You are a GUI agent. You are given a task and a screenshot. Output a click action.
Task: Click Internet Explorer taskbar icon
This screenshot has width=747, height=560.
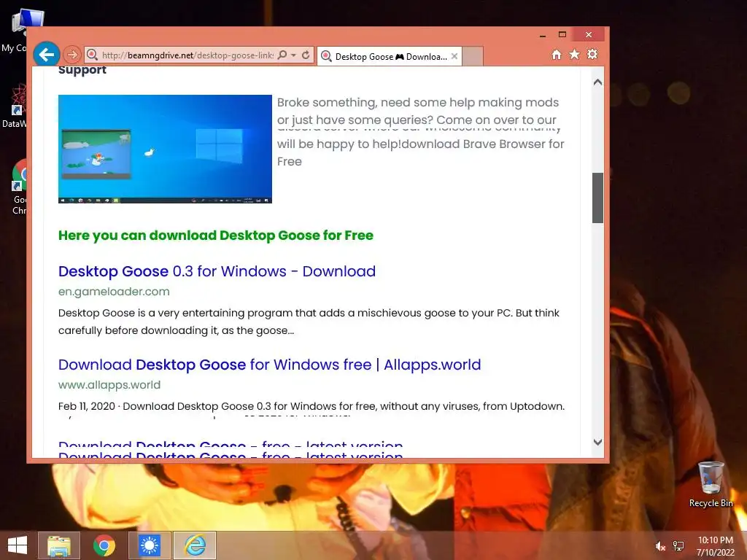click(195, 545)
